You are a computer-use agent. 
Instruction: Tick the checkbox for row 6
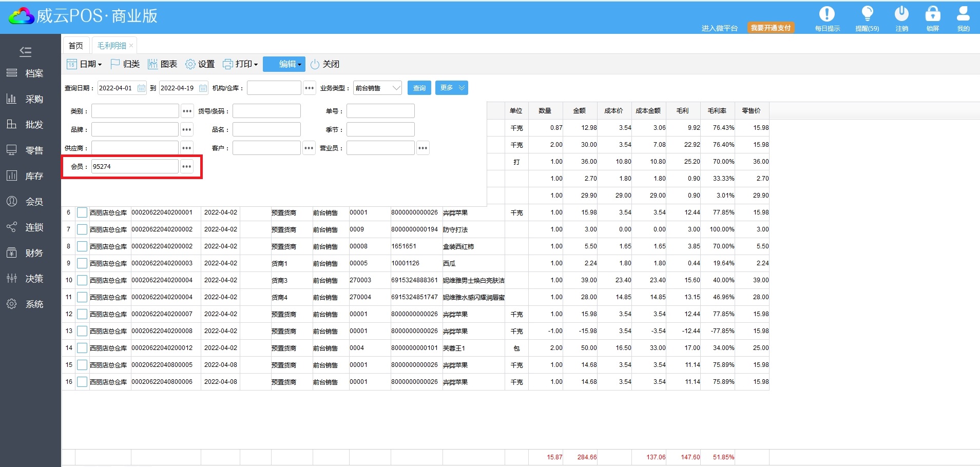pos(82,212)
